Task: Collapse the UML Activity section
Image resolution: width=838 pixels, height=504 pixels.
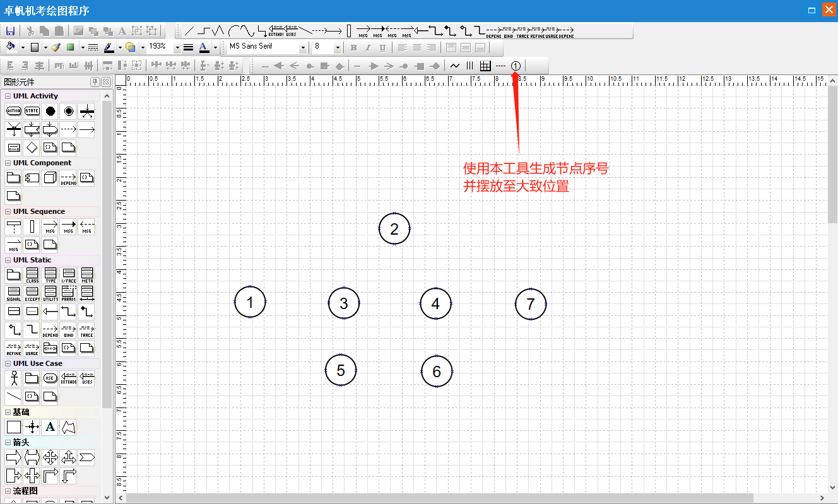Action: coord(8,97)
